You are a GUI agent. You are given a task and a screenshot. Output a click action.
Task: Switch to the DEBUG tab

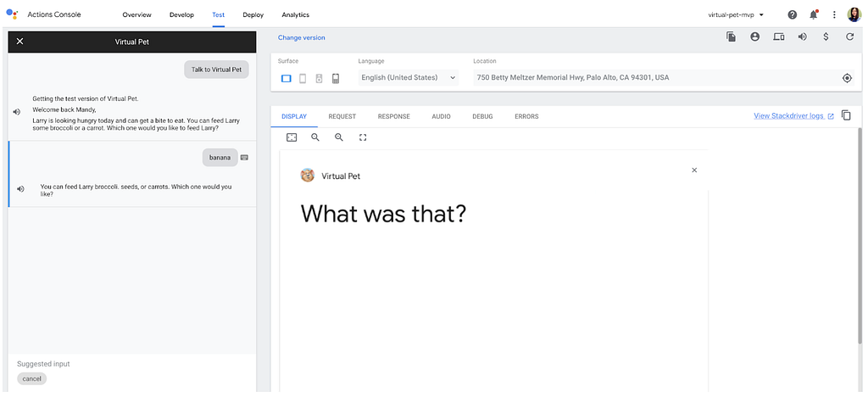click(482, 117)
